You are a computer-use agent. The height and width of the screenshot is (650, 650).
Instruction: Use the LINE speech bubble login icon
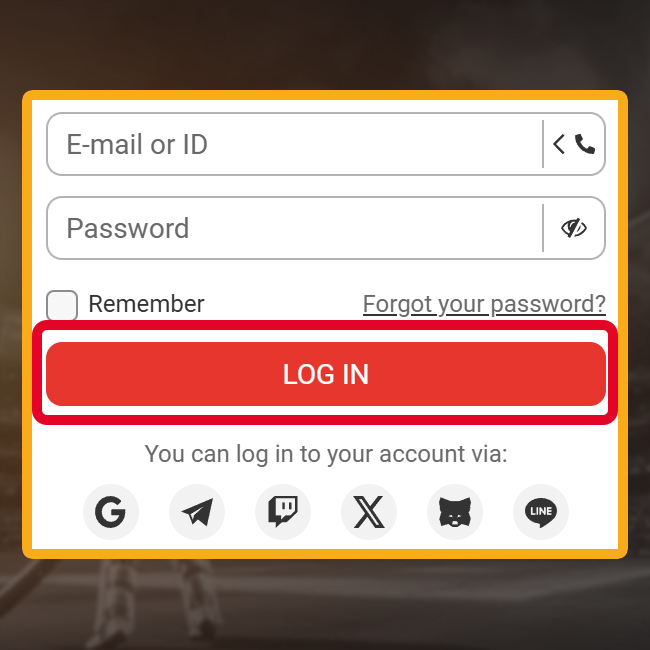pyautogui.click(x=541, y=512)
